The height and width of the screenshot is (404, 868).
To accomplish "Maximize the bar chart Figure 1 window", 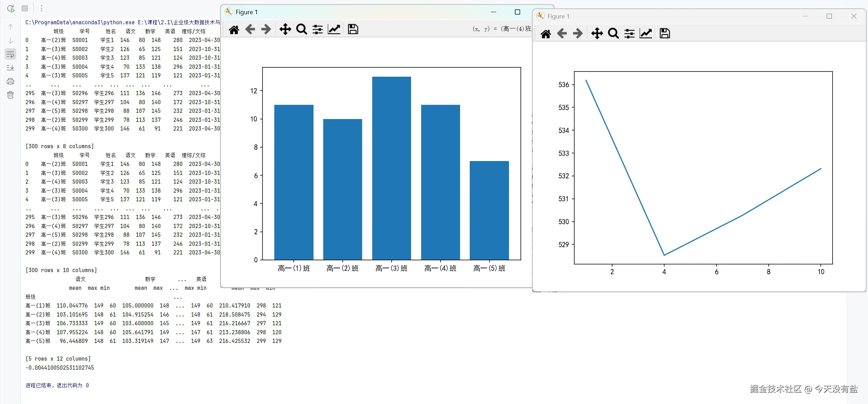I will (x=517, y=12).
